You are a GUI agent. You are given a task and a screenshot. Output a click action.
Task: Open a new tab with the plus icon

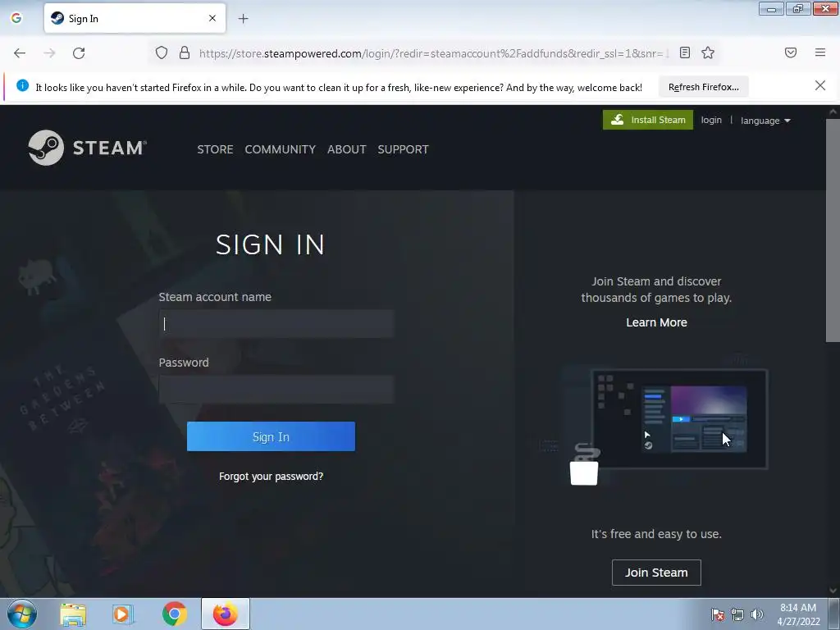coord(243,19)
